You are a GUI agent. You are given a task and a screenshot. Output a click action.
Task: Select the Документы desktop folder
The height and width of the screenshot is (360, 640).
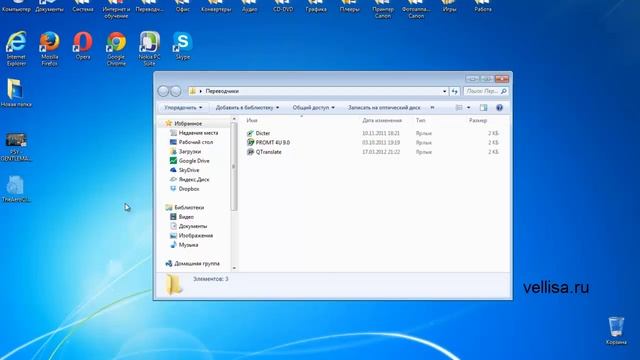[x=49, y=6]
